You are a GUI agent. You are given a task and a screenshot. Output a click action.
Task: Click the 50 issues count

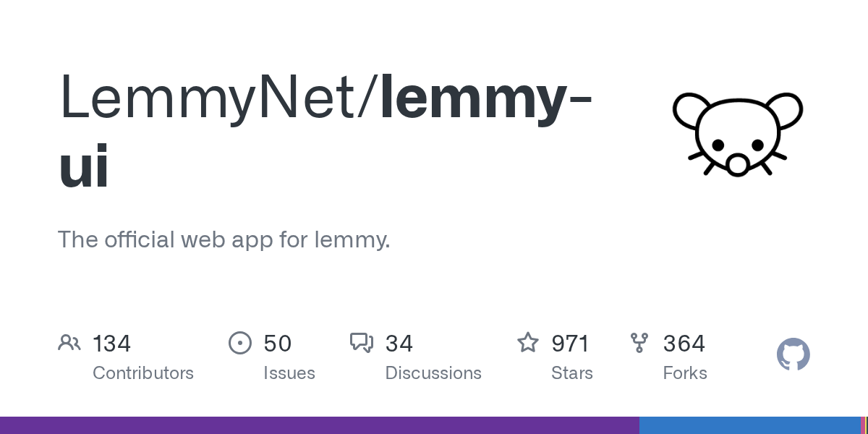click(x=277, y=343)
